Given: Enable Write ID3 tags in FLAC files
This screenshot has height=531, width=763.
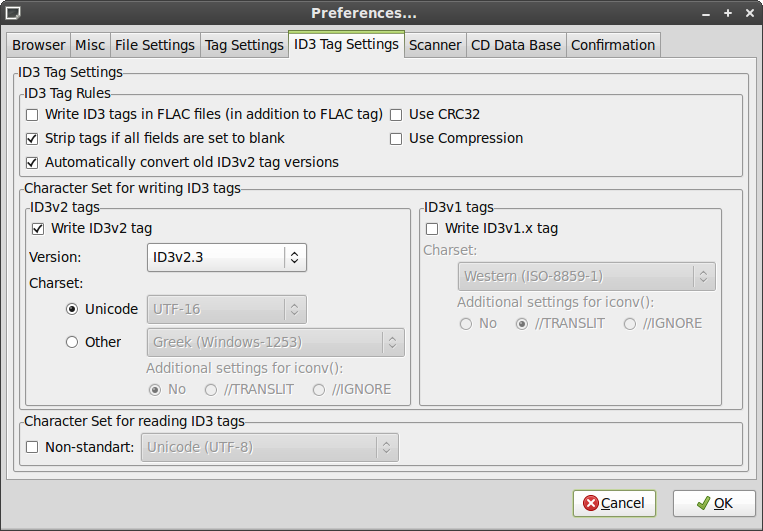Looking at the screenshot, I should click(32, 115).
